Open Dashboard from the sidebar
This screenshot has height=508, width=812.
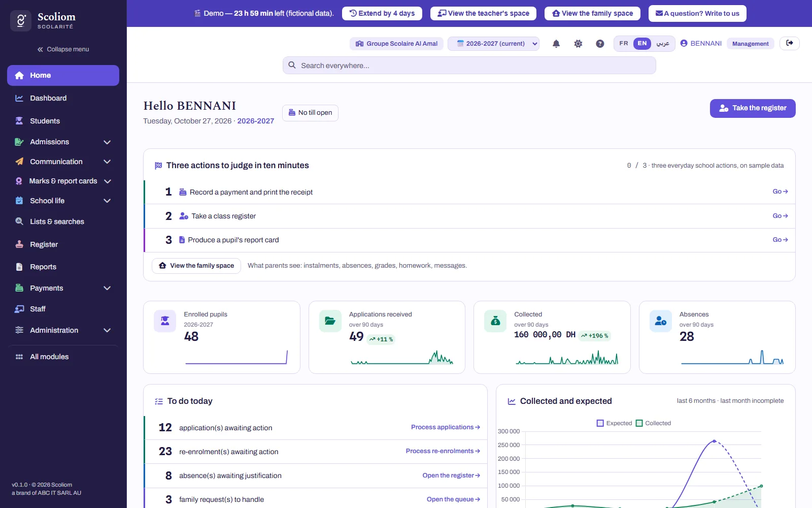click(x=63, y=98)
